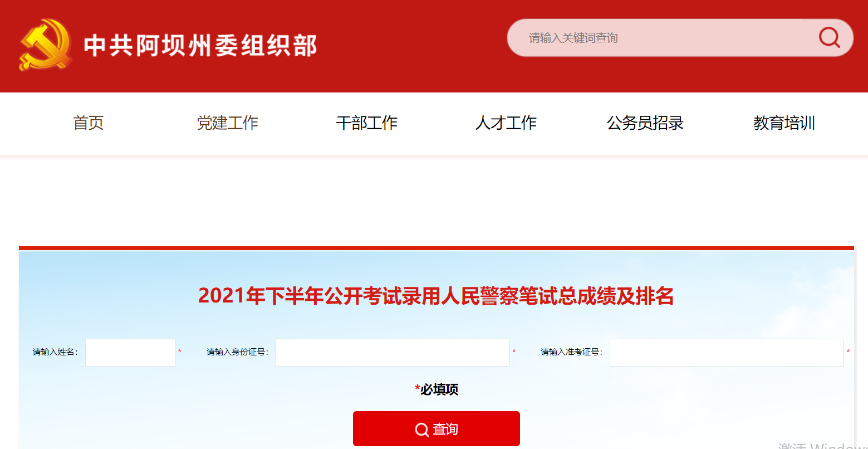Image resolution: width=868 pixels, height=449 pixels.
Task: Click the magnifier icon in header search bar
Action: [829, 37]
